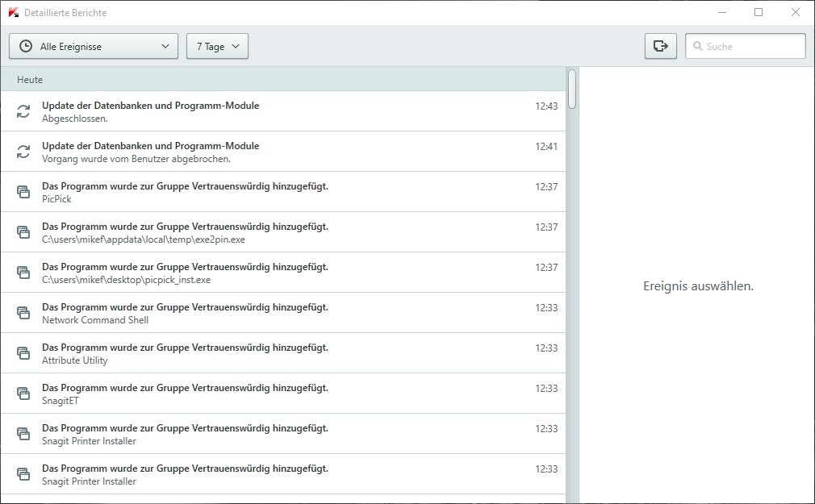Open the 12:43 Abgeschlossen update event
This screenshot has width=815, height=504.
pos(282,111)
